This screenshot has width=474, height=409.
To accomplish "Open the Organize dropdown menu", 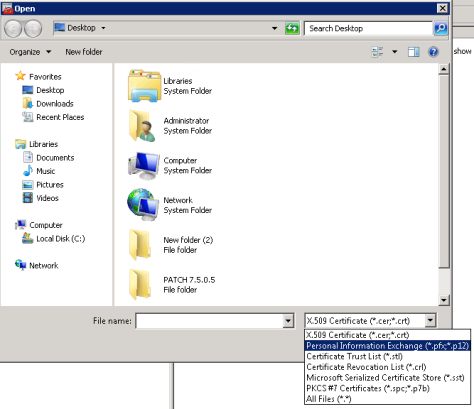I will [x=30, y=52].
